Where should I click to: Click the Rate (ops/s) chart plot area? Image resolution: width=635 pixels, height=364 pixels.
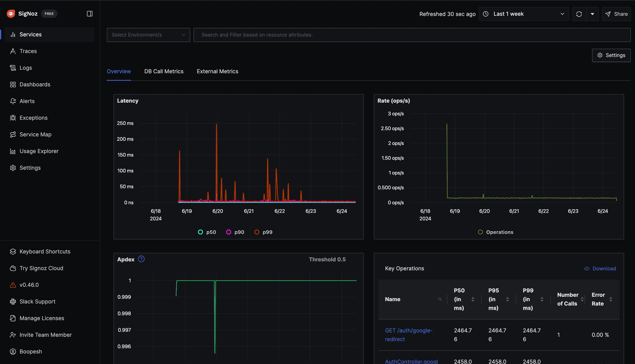coord(513,158)
